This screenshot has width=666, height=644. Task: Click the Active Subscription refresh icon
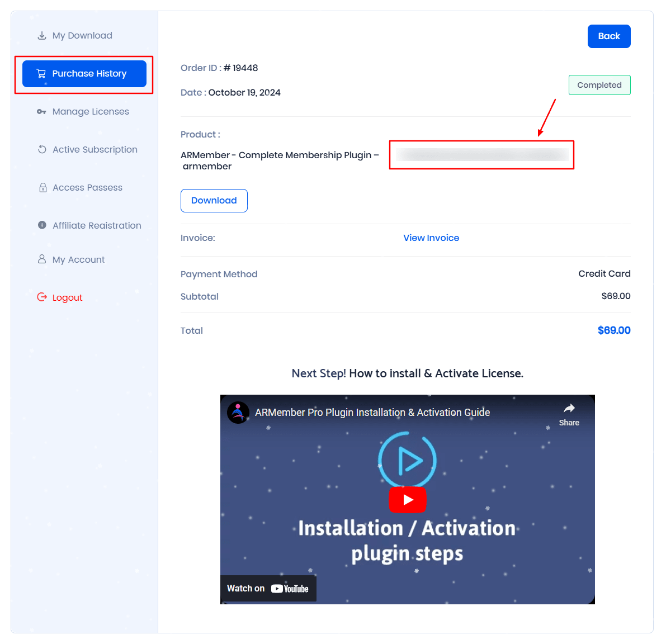click(42, 149)
